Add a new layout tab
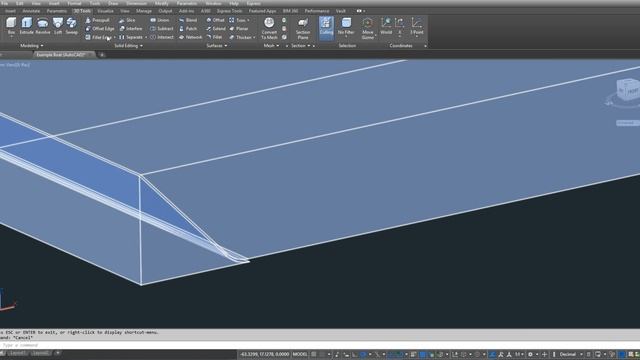 (58, 353)
